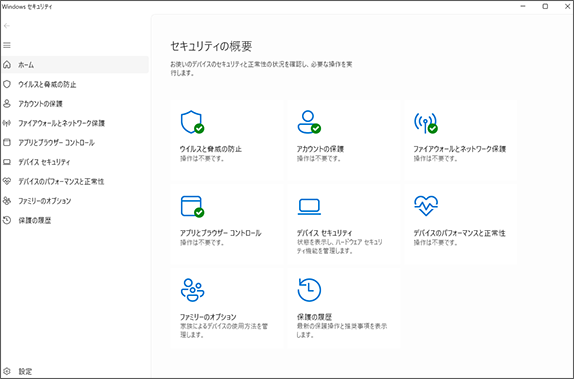
Task: Open the large protection history clock icon
Action: (x=309, y=290)
